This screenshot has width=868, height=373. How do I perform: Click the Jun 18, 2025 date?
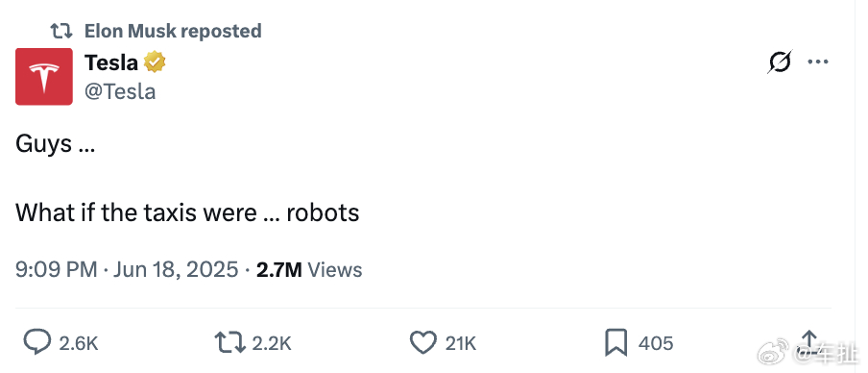(x=176, y=270)
